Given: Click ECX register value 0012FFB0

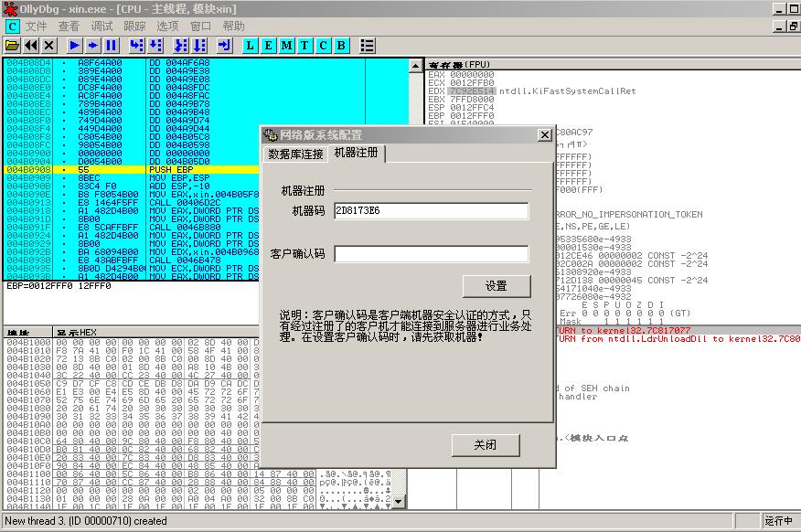Looking at the screenshot, I should pyautogui.click(x=472, y=82).
